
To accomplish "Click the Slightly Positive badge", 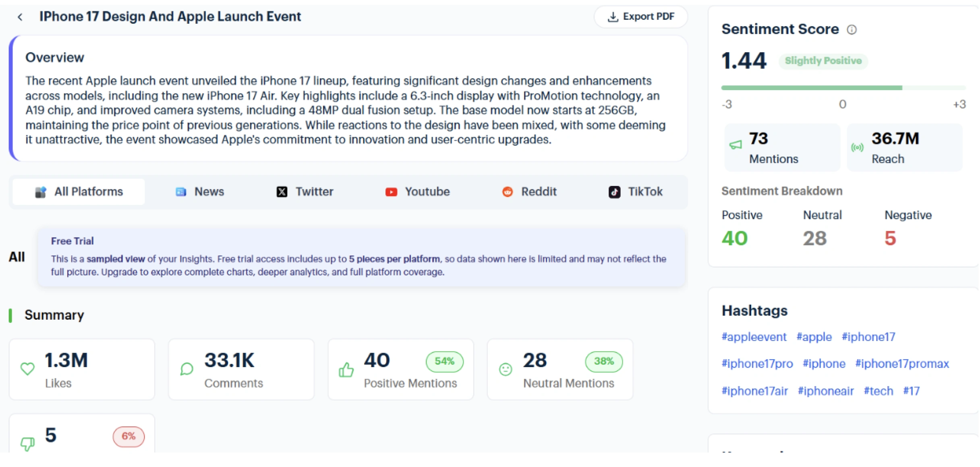I will [x=823, y=61].
